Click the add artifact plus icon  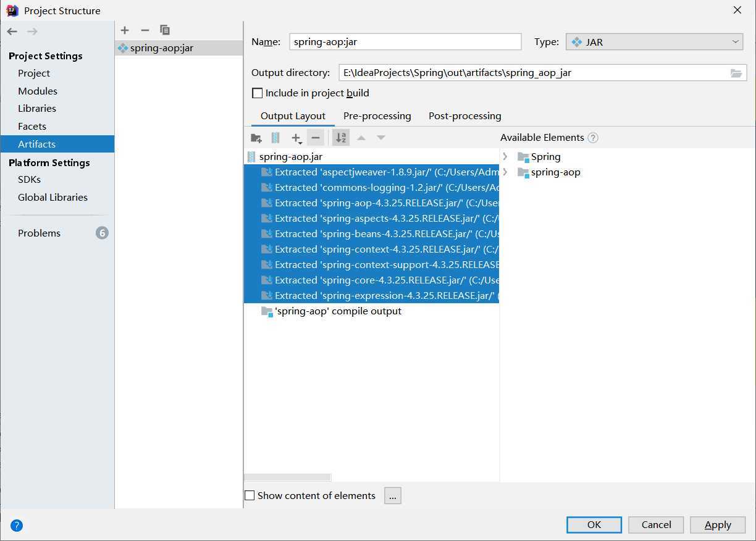click(125, 30)
